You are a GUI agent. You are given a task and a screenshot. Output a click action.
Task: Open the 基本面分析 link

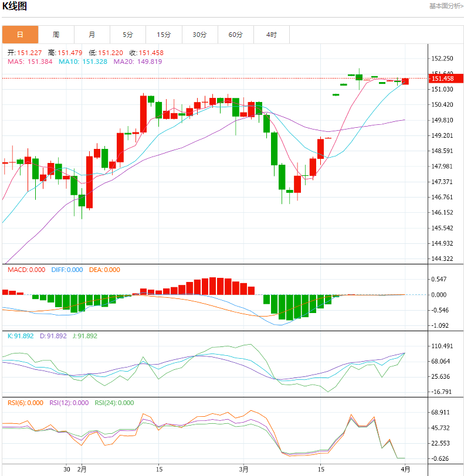(x=445, y=6)
